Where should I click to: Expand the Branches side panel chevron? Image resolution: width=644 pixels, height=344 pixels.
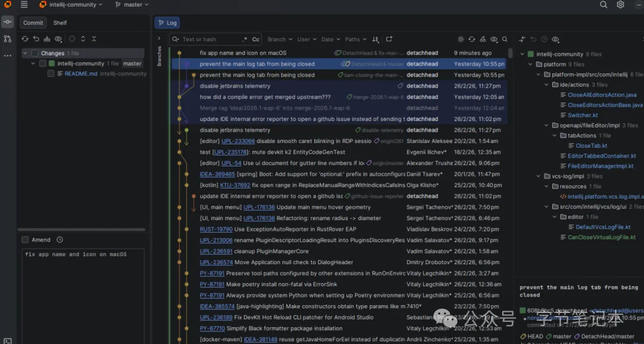click(159, 39)
